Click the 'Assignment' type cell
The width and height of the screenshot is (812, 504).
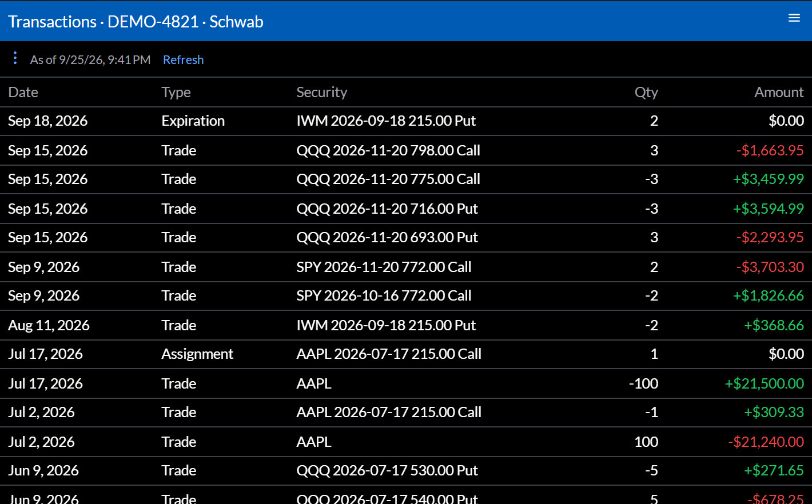click(x=197, y=354)
